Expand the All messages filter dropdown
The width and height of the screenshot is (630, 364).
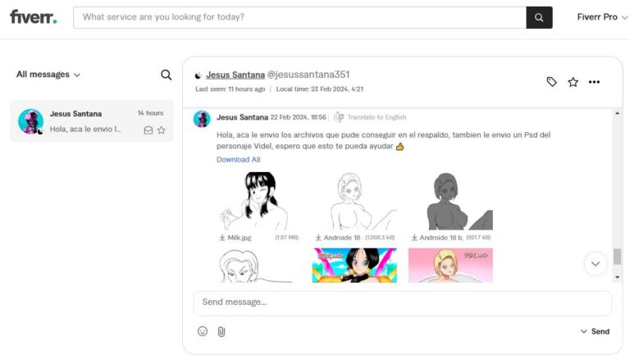tap(48, 75)
